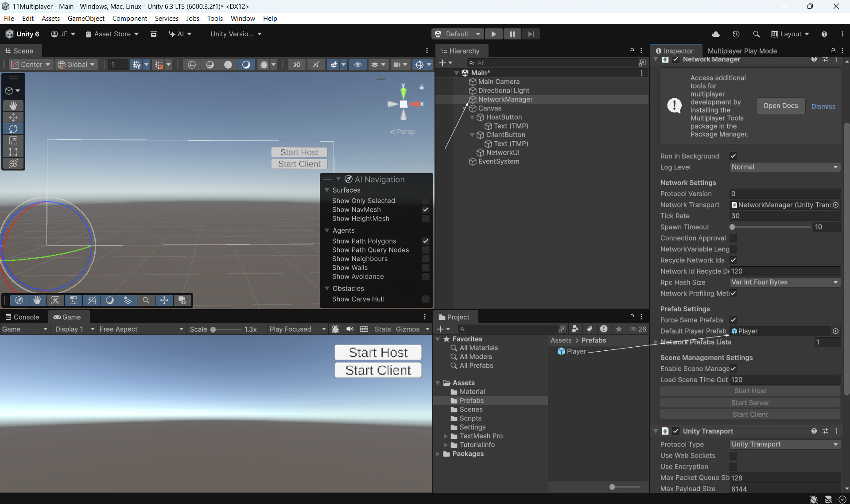Select the Rect tool in Scene view
This screenshot has width=850, height=504.
[x=13, y=152]
